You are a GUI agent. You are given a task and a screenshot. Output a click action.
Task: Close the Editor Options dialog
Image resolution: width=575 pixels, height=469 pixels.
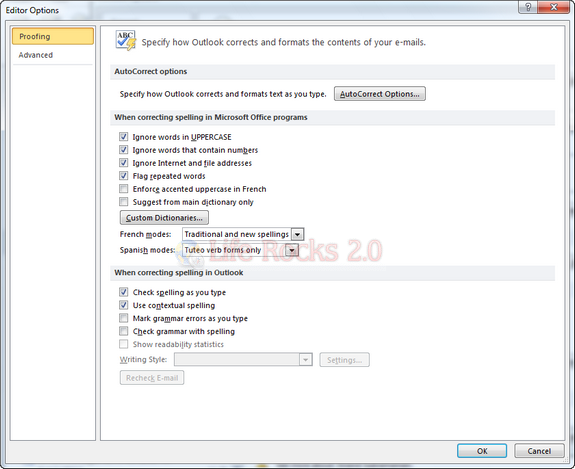click(554, 7)
